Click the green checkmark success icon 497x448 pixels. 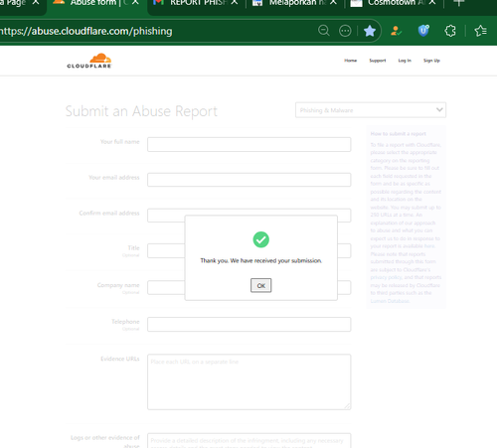[x=260, y=239]
